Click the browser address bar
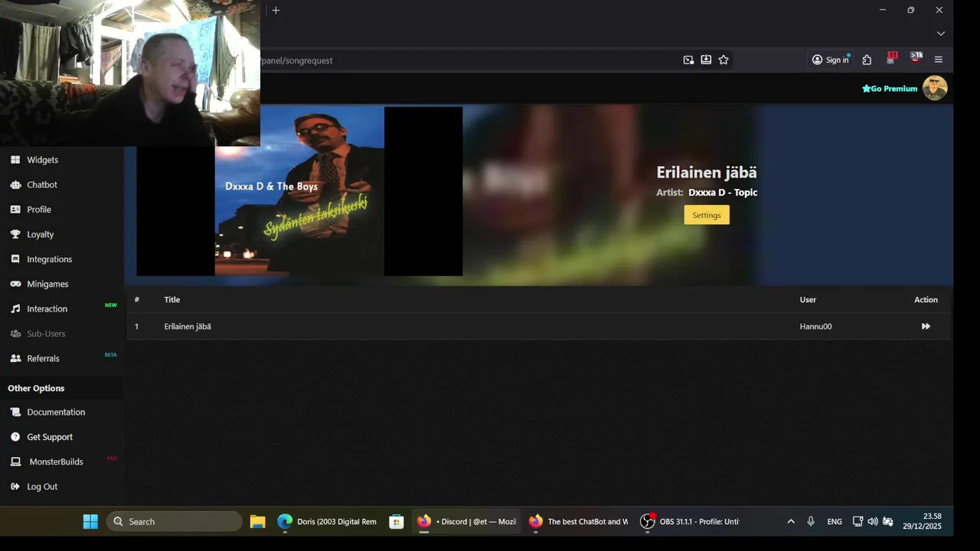 tap(467, 60)
